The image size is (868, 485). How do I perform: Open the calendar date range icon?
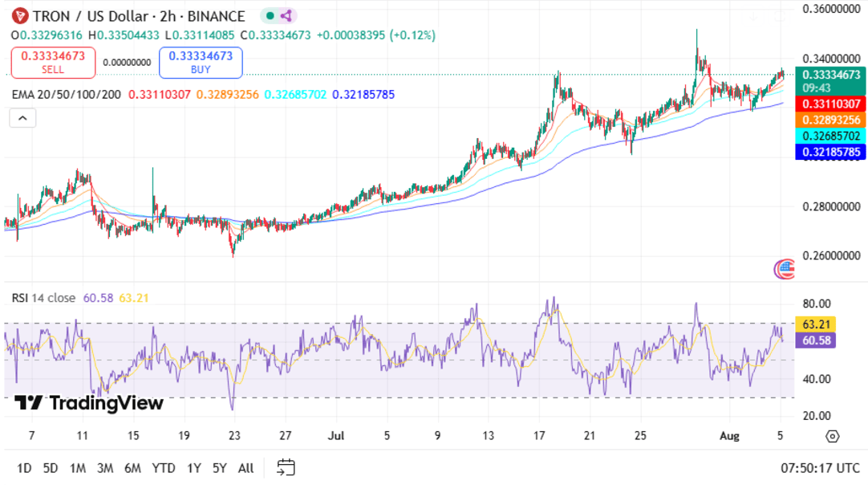coord(286,467)
